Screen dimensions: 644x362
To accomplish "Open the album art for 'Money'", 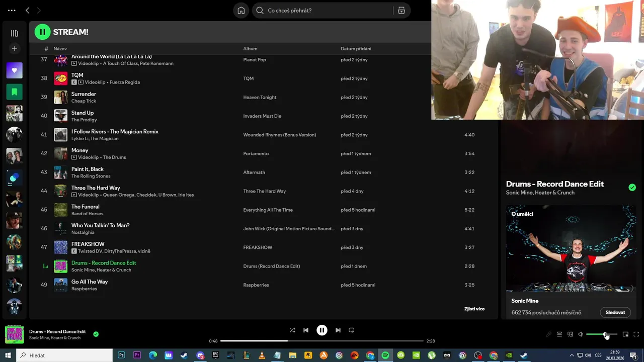I will [x=60, y=153].
